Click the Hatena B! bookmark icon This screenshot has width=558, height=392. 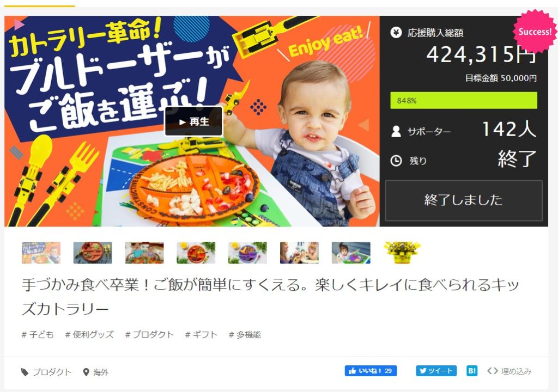pyautogui.click(x=472, y=371)
